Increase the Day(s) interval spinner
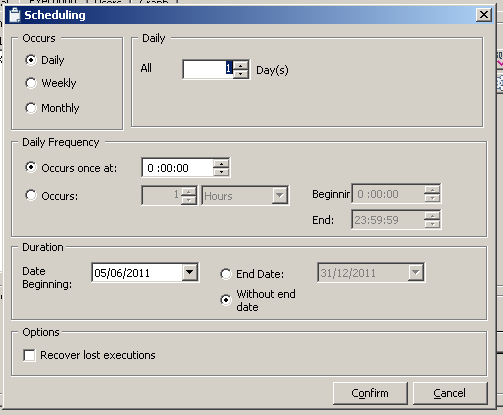The height and width of the screenshot is (415, 503). tap(241, 65)
